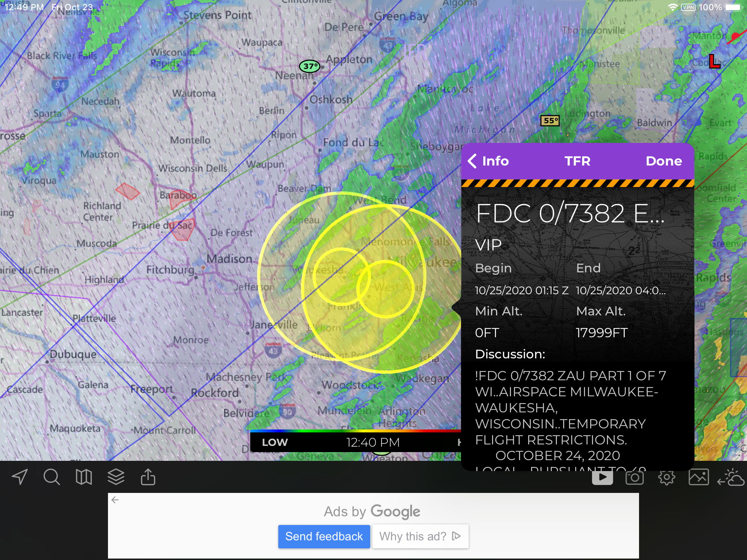
Task: Tap the FDC 0/7382 title text
Action: click(570, 214)
